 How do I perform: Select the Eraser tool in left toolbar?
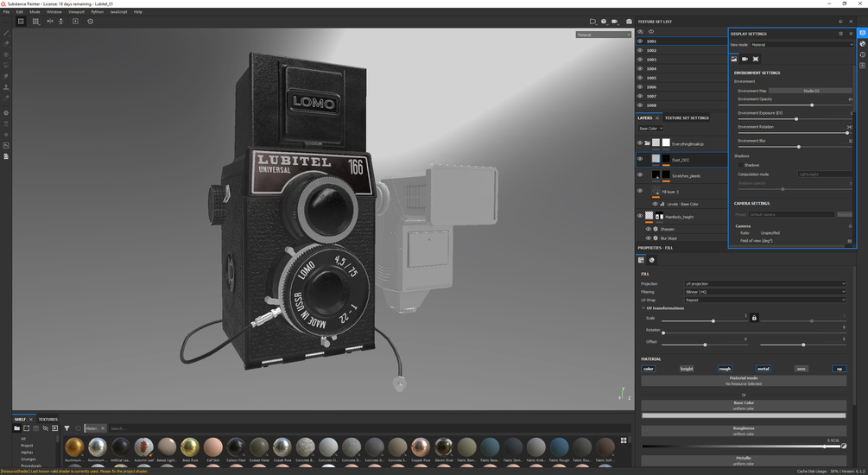[6, 44]
